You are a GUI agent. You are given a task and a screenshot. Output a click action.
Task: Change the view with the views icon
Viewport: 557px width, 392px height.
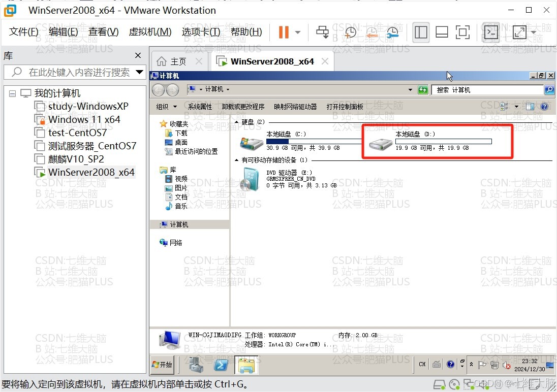(504, 107)
